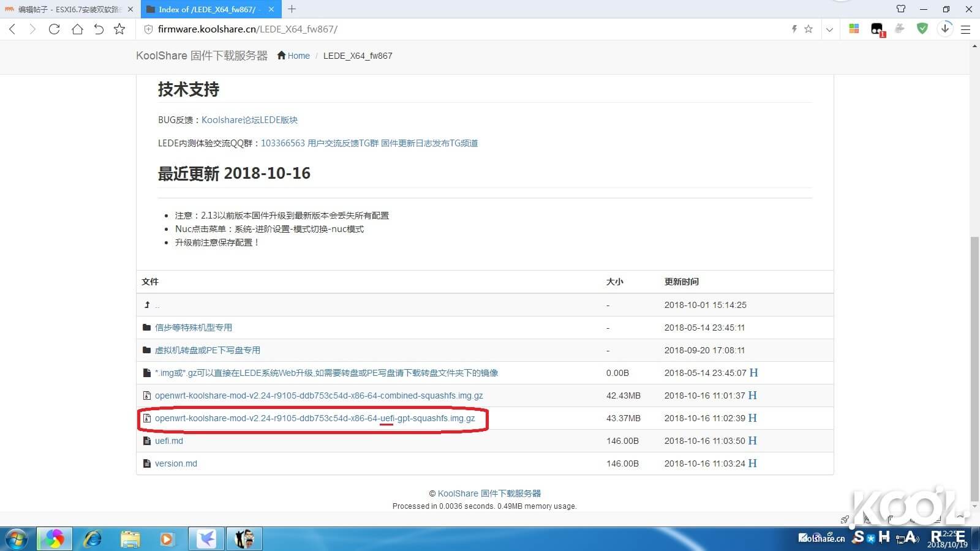Open the address bar dropdown chevron
The width and height of the screenshot is (980, 551).
tap(830, 29)
